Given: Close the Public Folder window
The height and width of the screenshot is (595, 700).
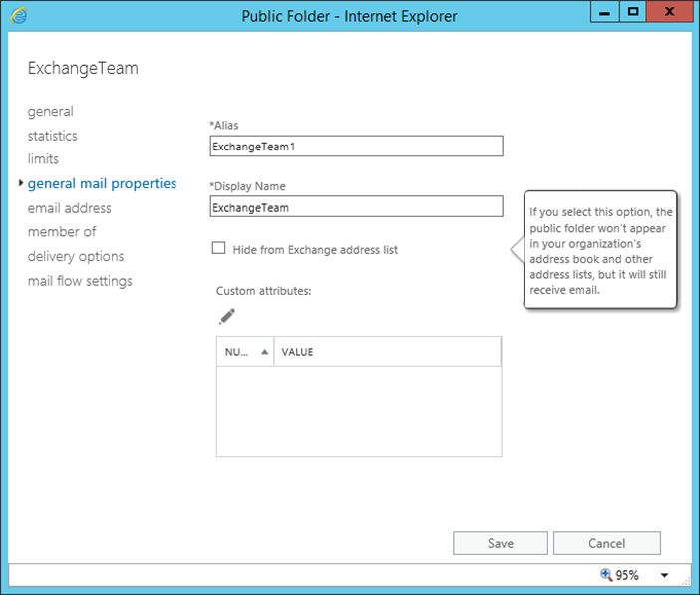Looking at the screenshot, I should tap(669, 11).
